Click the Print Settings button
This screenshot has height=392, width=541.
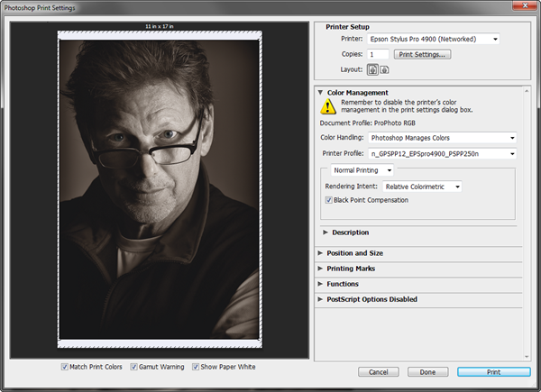(x=423, y=55)
